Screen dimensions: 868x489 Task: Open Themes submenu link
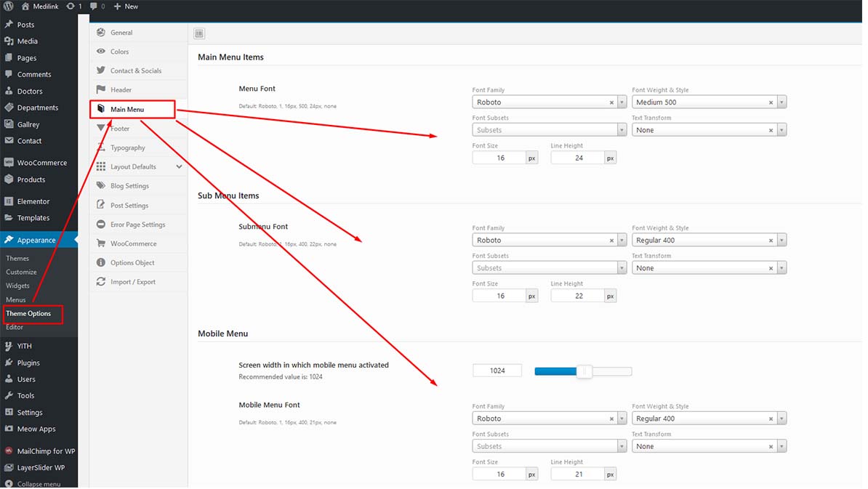click(x=17, y=259)
